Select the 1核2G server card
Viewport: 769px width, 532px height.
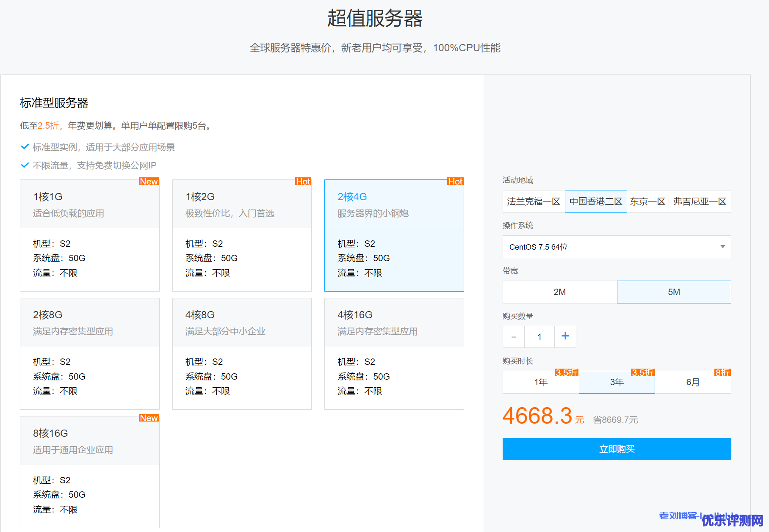242,235
